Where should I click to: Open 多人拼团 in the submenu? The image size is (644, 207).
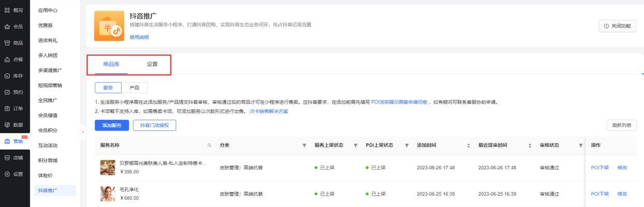(x=48, y=55)
